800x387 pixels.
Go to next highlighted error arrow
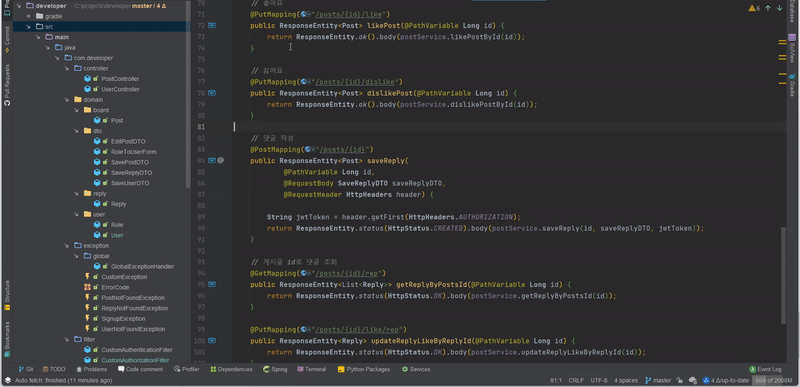780,8
